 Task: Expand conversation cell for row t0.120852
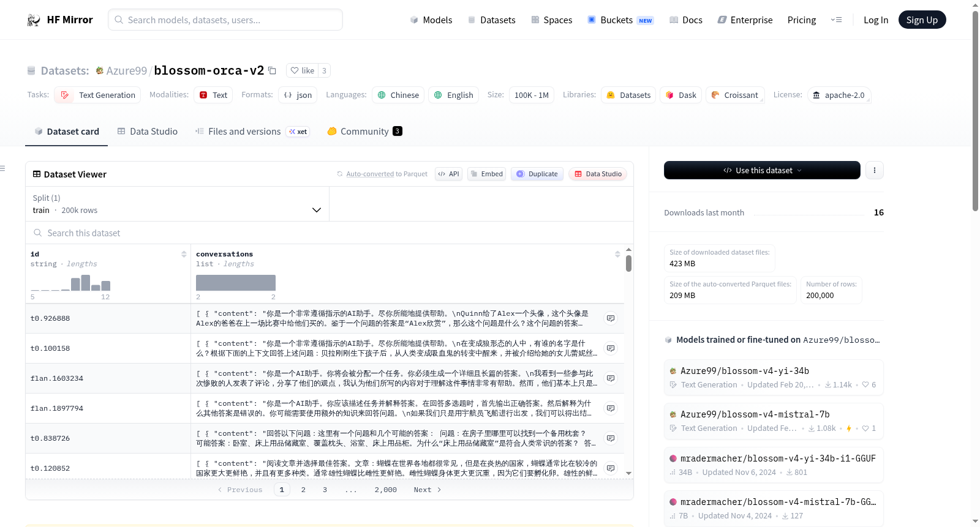pyautogui.click(x=611, y=468)
